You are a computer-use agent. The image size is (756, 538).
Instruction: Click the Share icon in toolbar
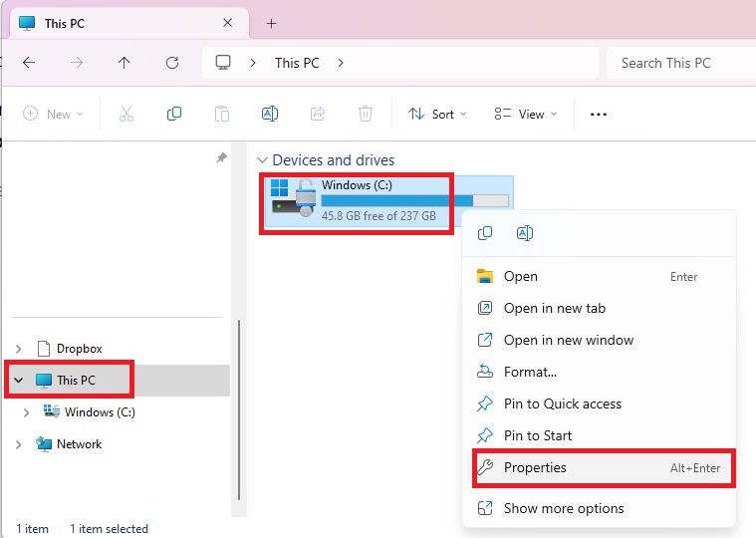[318, 115]
